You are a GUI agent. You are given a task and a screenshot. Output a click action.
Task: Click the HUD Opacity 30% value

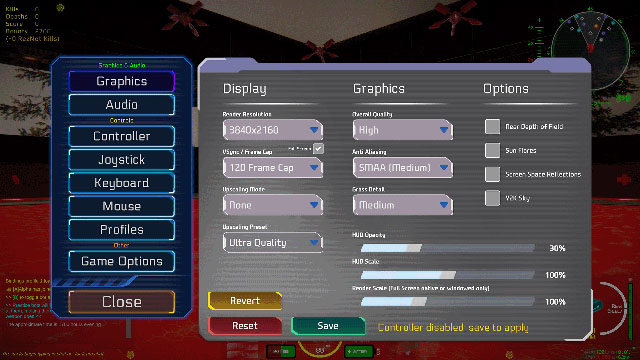(x=557, y=248)
